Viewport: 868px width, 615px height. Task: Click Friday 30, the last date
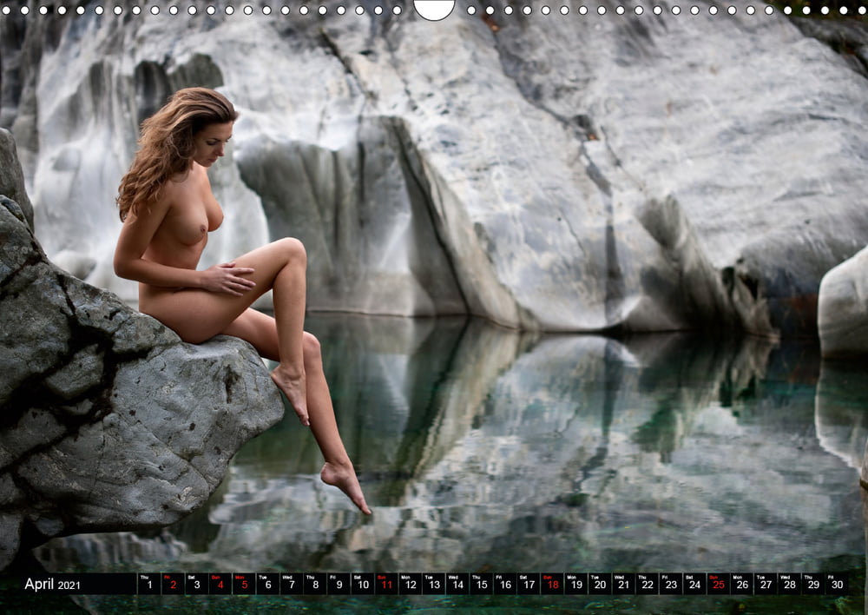[x=836, y=584]
